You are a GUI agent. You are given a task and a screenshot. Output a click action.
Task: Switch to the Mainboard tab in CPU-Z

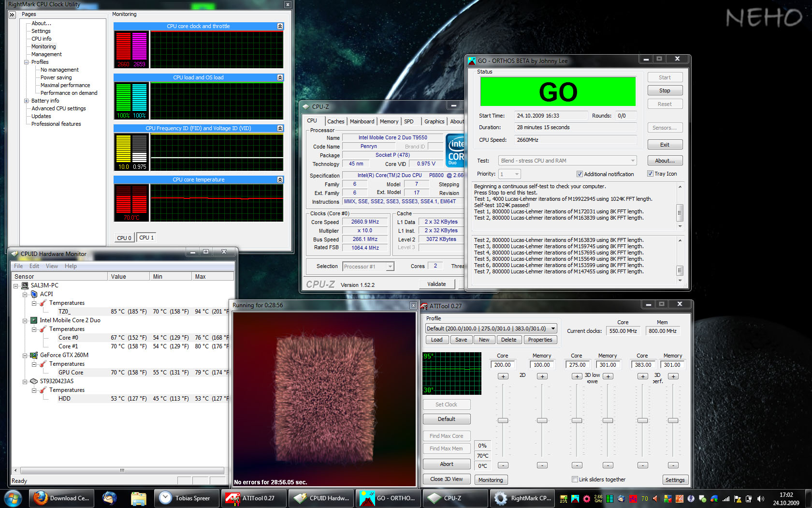pos(362,121)
